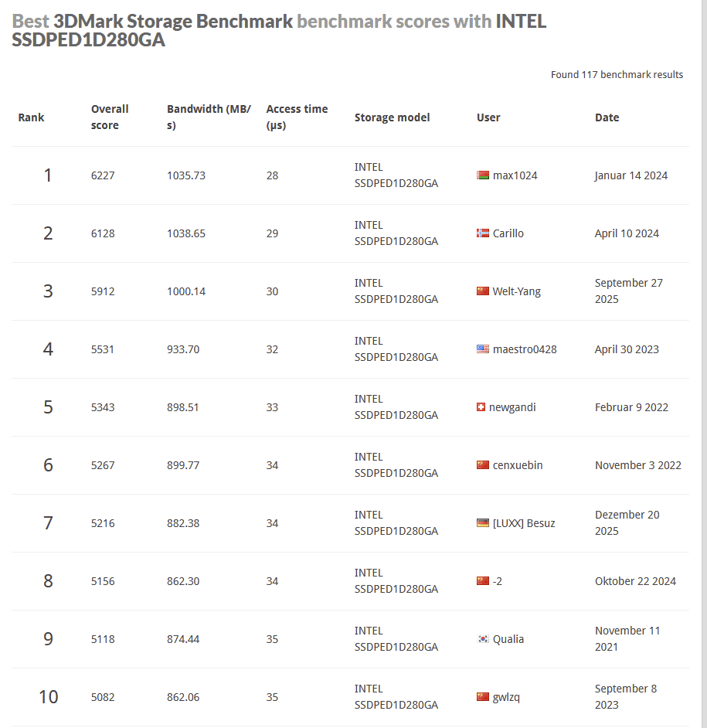The height and width of the screenshot is (728, 707).
Task: Click the user named -2
Action: click(x=497, y=581)
